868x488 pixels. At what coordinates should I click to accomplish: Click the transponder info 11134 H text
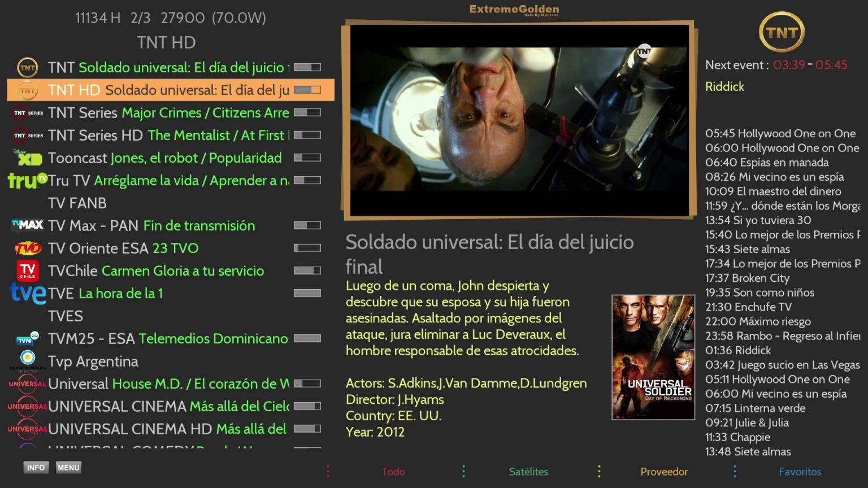pyautogui.click(x=98, y=18)
